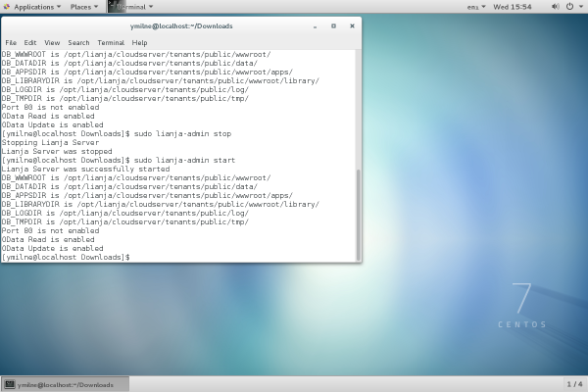Minimize the Terminal window
Screen dimensions: 588x392
pyautogui.click(x=316, y=26)
